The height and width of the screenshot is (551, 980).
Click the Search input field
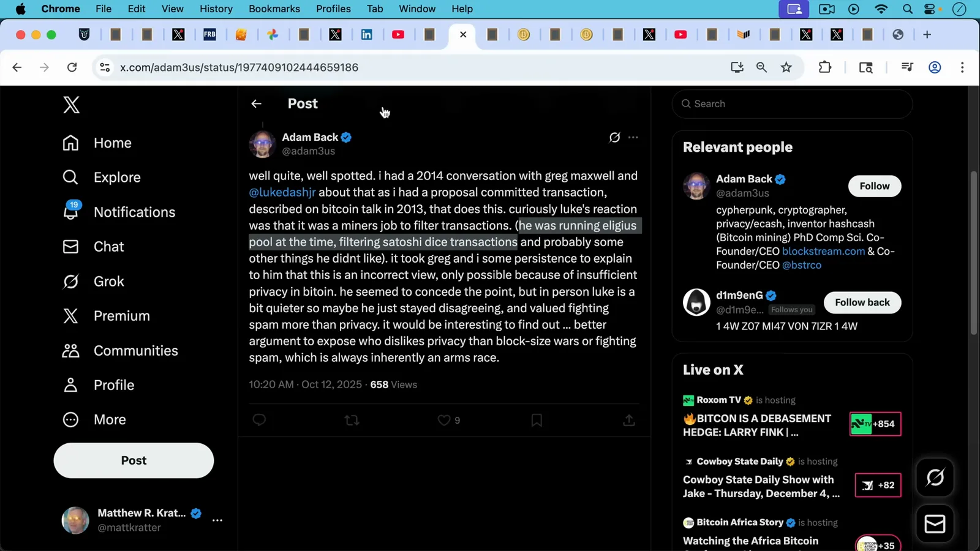pyautogui.click(x=792, y=104)
